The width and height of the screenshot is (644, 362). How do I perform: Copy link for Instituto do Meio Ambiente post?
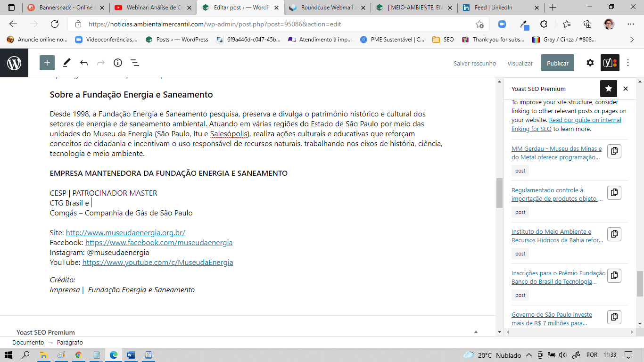coord(614,234)
